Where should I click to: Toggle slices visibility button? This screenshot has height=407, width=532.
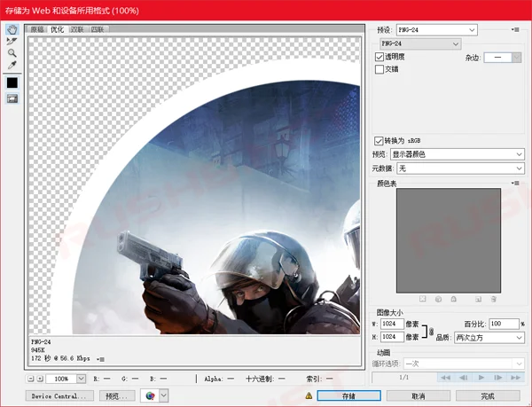(12, 98)
